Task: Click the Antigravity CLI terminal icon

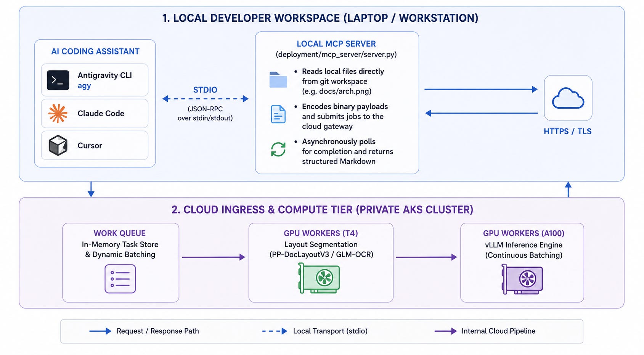Action: tap(58, 80)
